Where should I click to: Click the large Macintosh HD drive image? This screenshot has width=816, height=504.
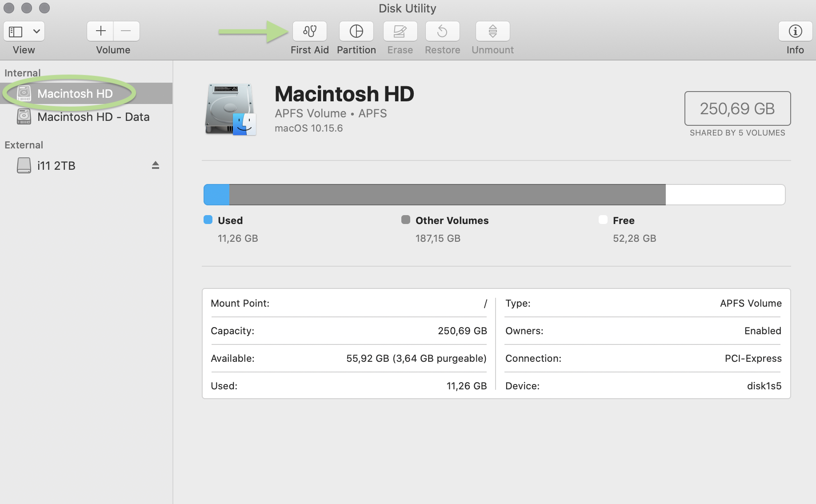click(x=231, y=109)
